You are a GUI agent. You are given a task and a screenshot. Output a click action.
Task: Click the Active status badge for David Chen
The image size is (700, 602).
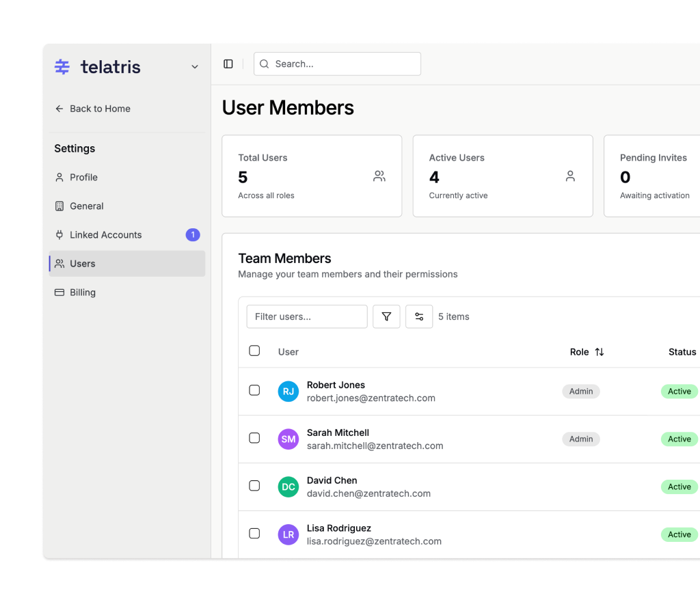(x=679, y=487)
